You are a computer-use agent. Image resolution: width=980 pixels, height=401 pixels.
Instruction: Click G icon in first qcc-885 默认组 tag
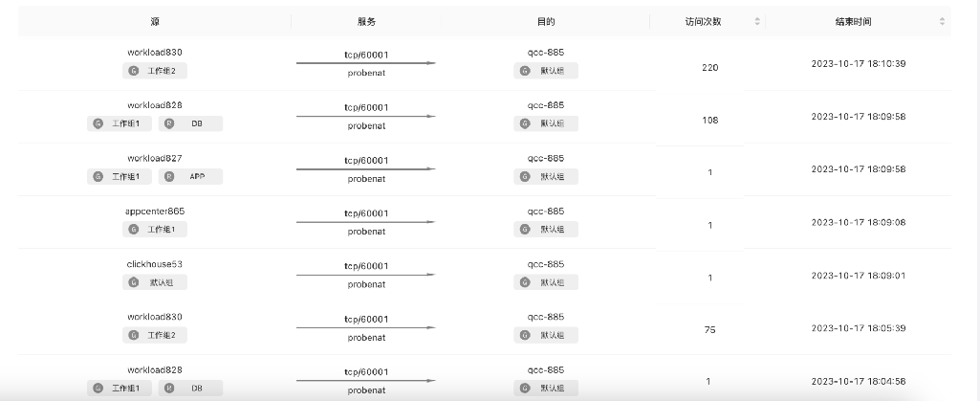(525, 71)
